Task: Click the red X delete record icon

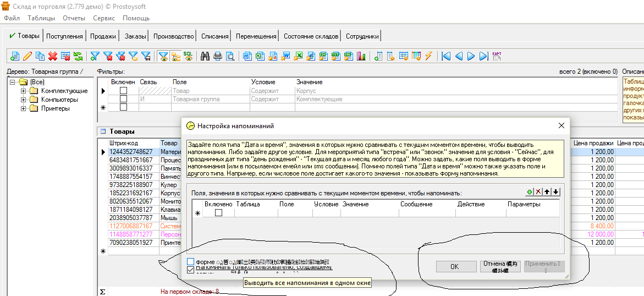Action: pyautogui.click(x=53, y=56)
